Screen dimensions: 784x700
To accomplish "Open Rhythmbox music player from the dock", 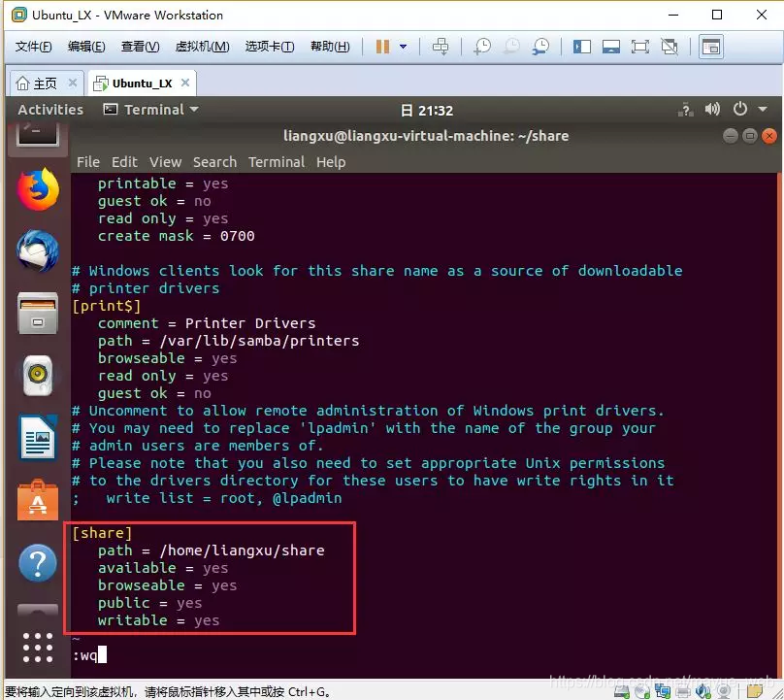I will [x=38, y=376].
